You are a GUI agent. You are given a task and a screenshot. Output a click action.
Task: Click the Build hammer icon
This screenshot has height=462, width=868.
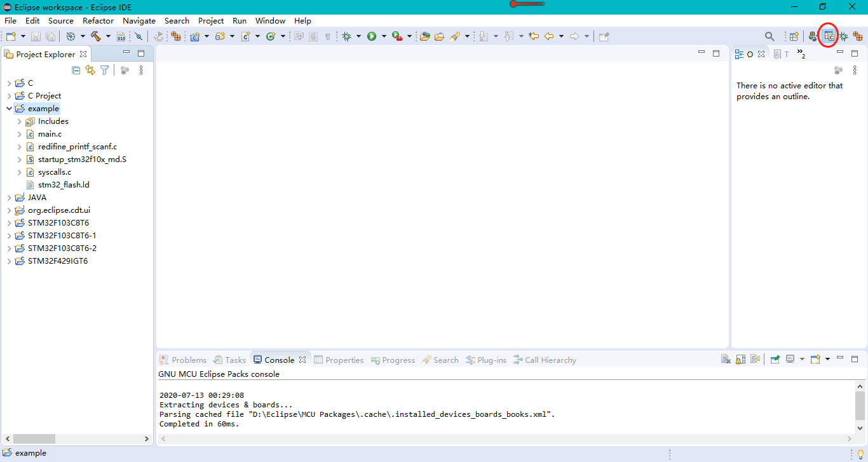(95, 37)
